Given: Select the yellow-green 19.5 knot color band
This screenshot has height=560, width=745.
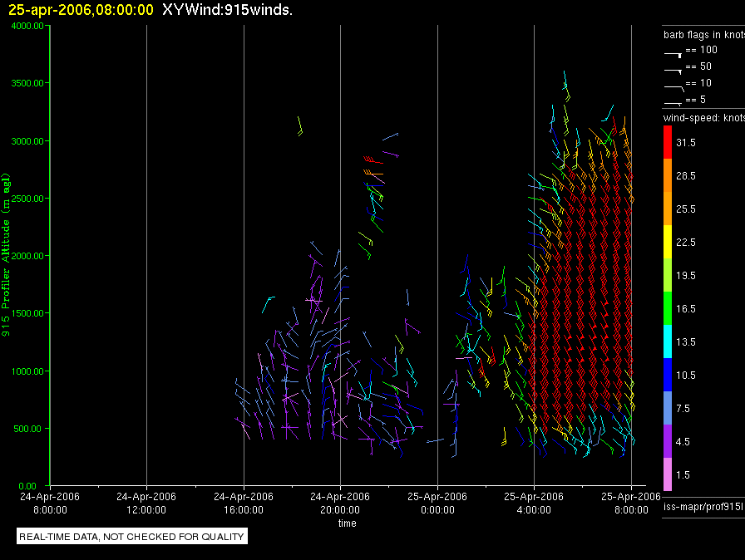Looking at the screenshot, I should tap(668, 275).
